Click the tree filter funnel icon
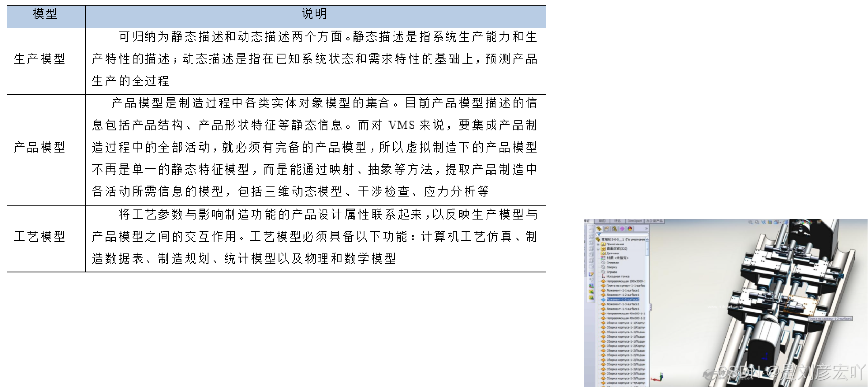The width and height of the screenshot is (868, 387). [x=599, y=234]
